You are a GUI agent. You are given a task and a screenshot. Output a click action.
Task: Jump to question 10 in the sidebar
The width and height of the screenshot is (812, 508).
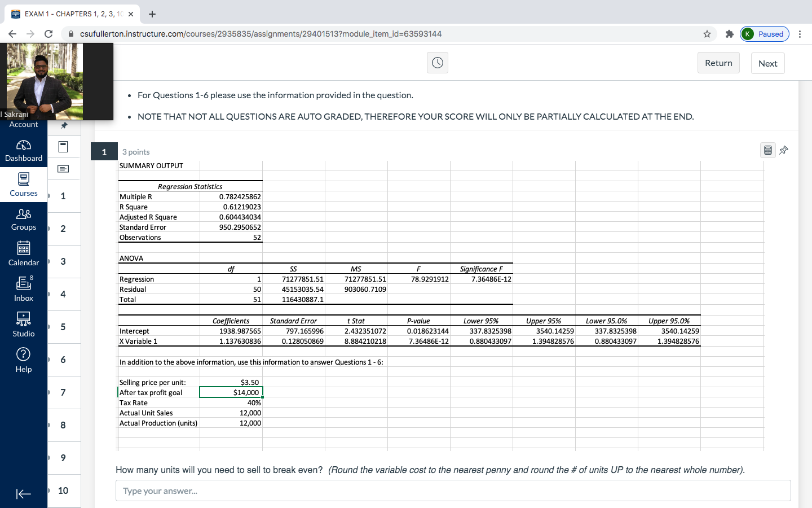point(63,491)
